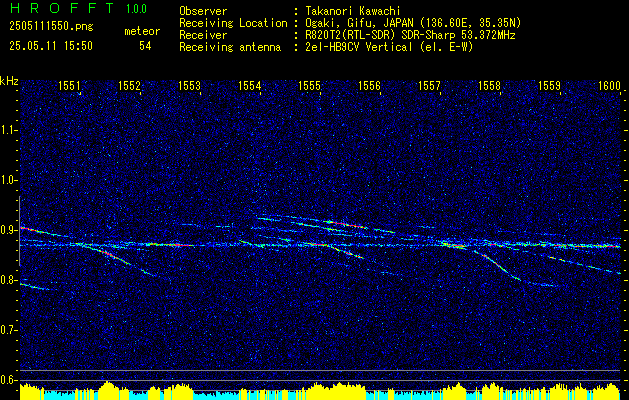This screenshot has width=629, height=400.
Task: Select the file name 2505111550.png
Action: tap(51, 27)
